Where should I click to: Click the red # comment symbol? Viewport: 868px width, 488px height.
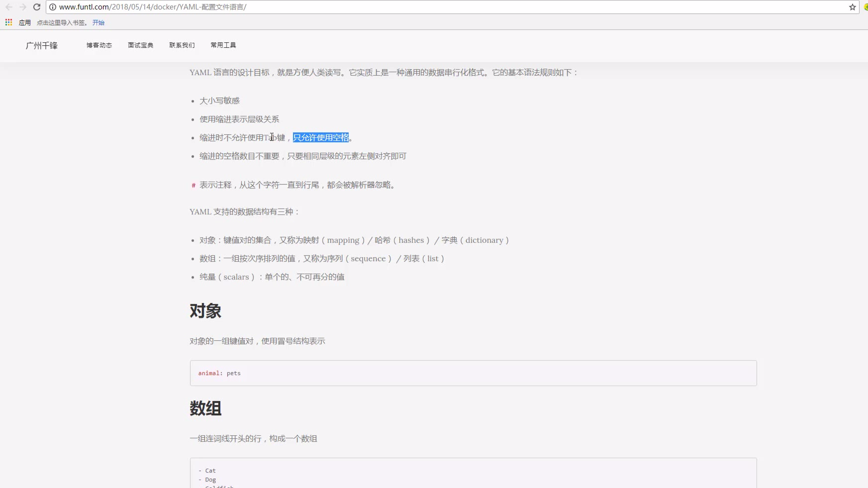coord(193,186)
